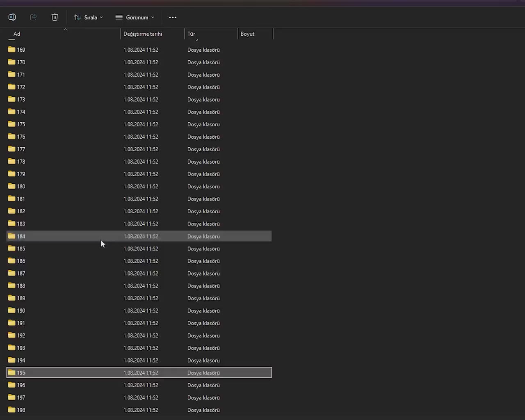Select the folder icon for 198

pos(12,410)
